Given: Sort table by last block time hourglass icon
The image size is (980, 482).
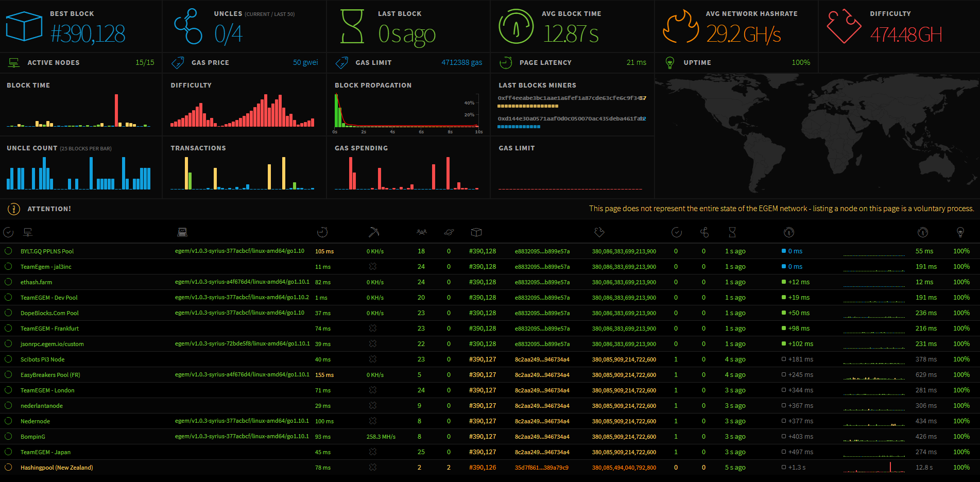Looking at the screenshot, I should tap(732, 232).
